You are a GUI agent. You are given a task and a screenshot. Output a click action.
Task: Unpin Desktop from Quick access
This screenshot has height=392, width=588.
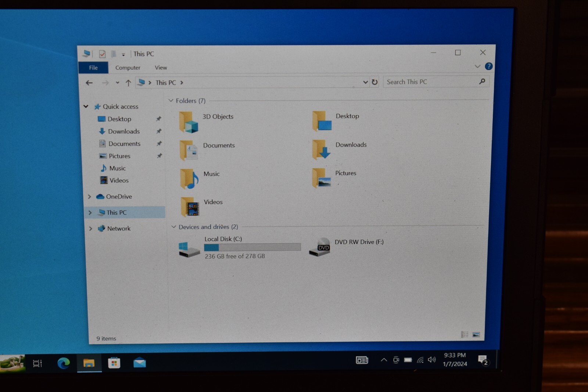(159, 119)
